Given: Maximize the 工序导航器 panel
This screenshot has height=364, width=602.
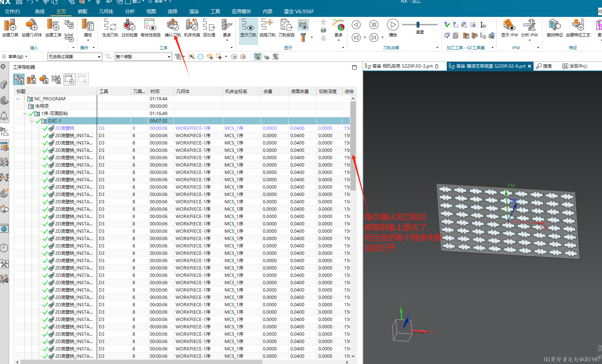Looking at the screenshot, I should [354, 67].
